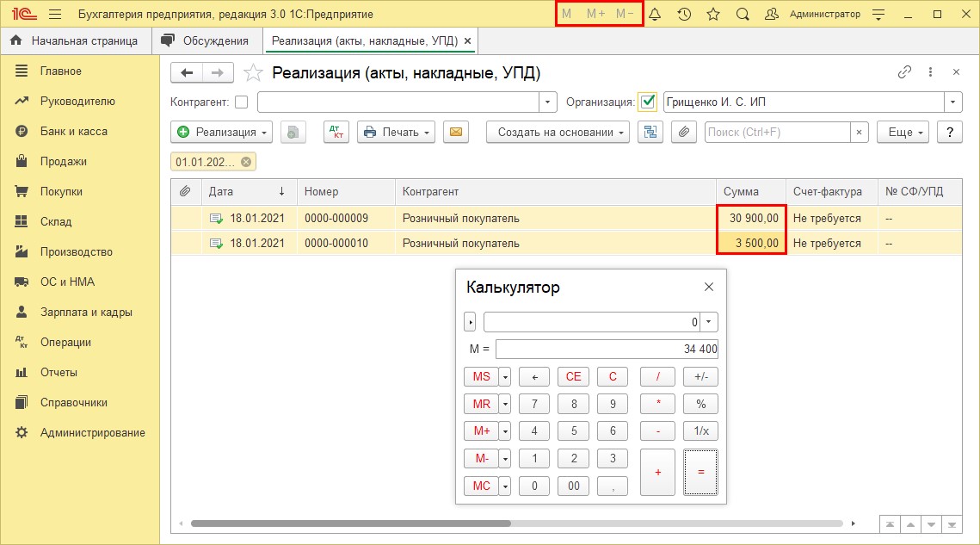This screenshot has width=980, height=545.
Task: Open the Продажи section in sidebar
Action: point(63,161)
